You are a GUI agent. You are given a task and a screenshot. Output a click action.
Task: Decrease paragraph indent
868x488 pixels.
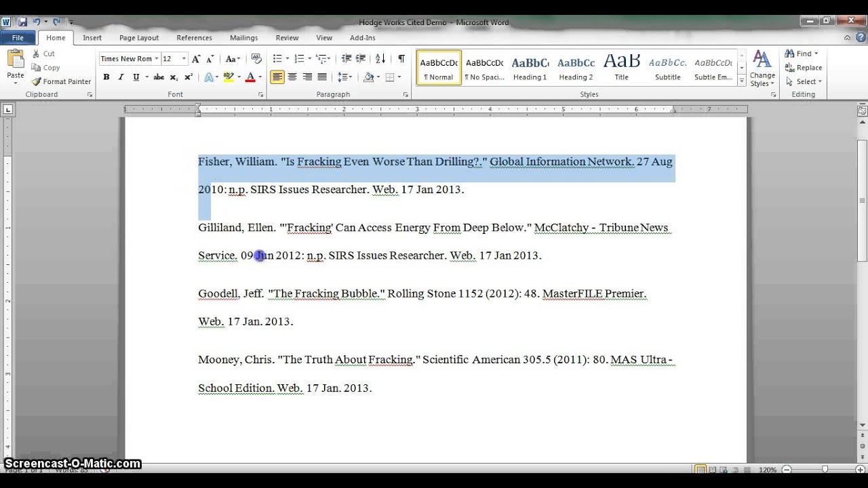[x=346, y=59]
